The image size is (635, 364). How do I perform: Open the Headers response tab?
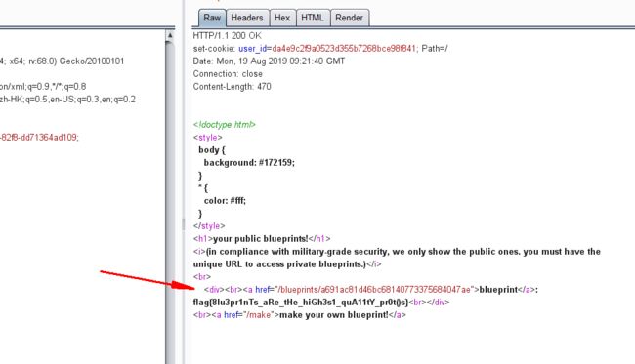pos(247,18)
